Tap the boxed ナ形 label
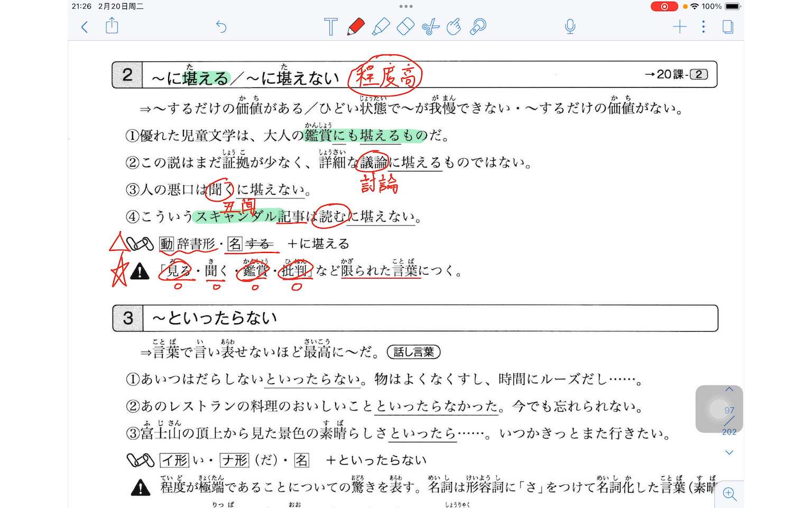This screenshot has height=508, width=812. tap(235, 460)
